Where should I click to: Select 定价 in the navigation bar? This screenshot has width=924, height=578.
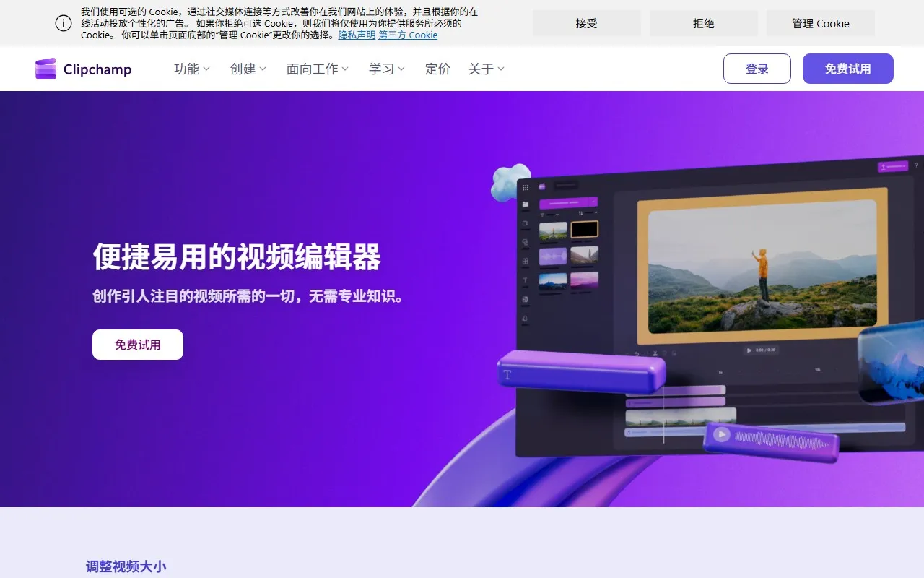437,69
